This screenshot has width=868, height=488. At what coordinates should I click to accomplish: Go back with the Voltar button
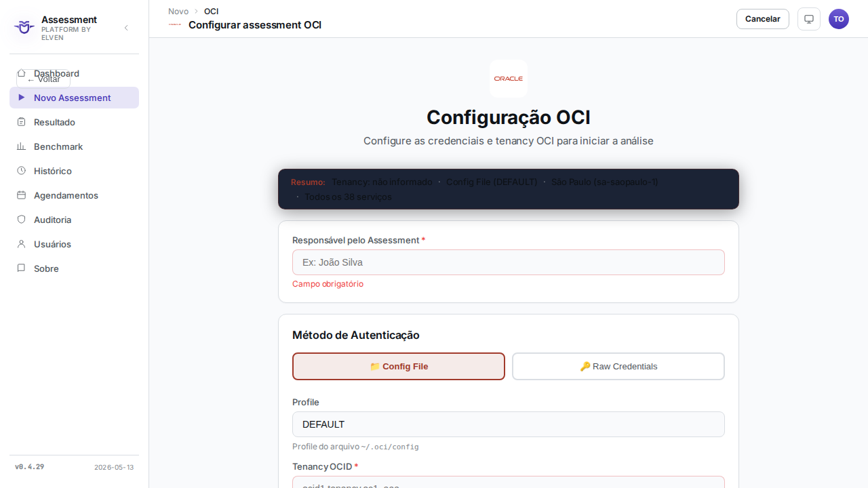pos(43,79)
